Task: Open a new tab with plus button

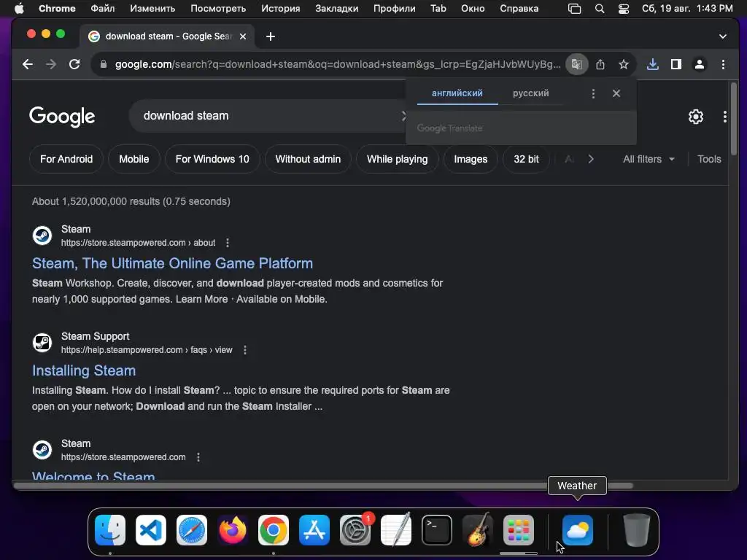Action: point(271,36)
